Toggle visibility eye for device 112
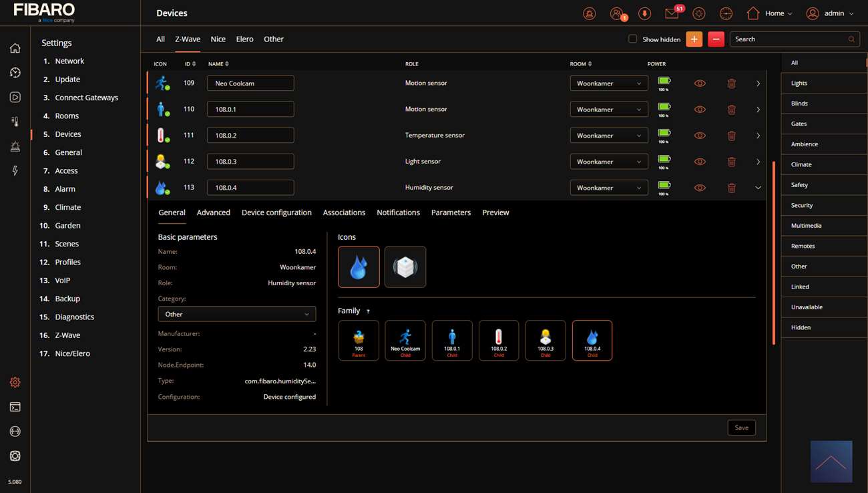Image resolution: width=868 pixels, height=493 pixels. coord(700,162)
